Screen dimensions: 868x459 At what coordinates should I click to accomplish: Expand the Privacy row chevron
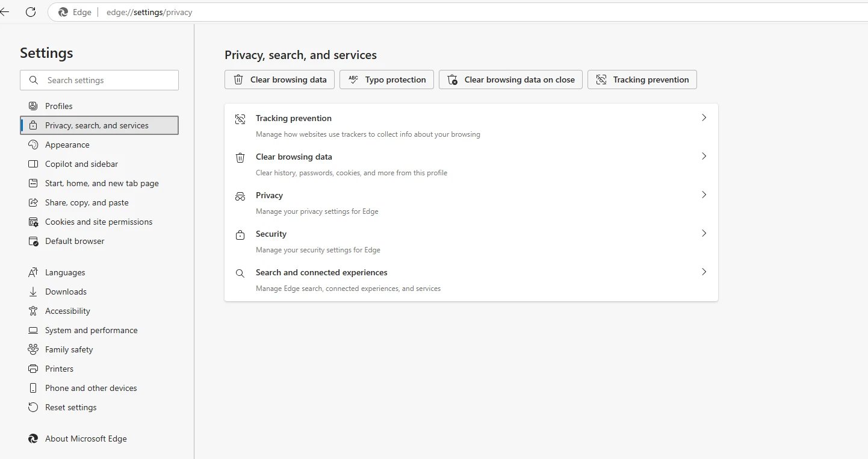tap(704, 195)
